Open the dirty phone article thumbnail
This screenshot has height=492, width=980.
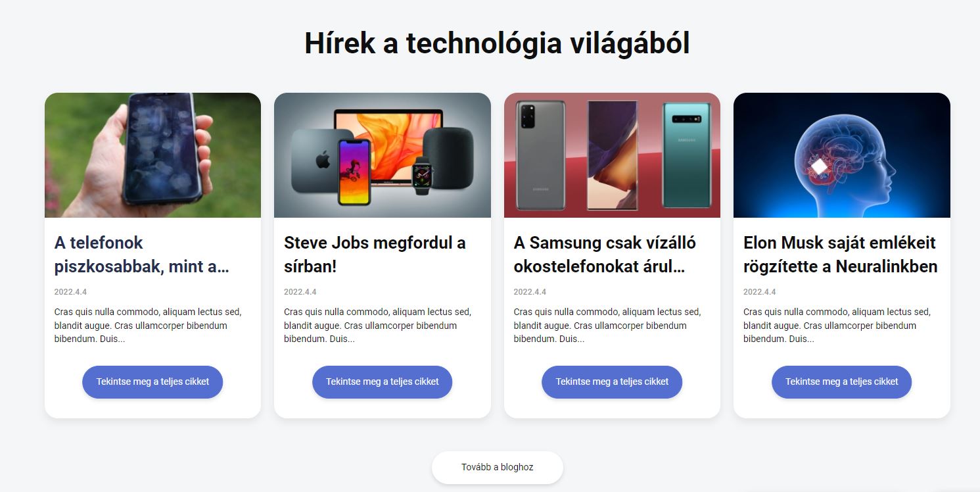tap(152, 155)
